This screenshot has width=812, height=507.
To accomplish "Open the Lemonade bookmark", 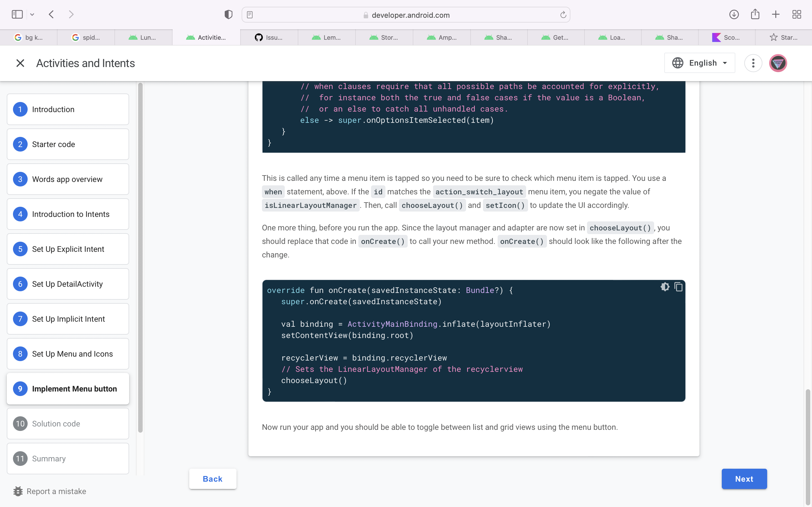I will pyautogui.click(x=326, y=37).
